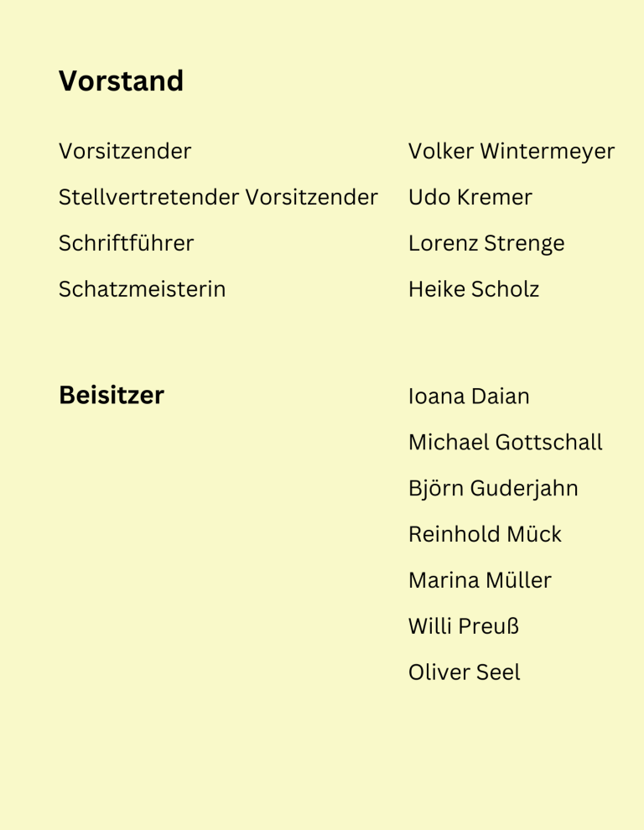Select the name Oliver Seel

coord(464,672)
